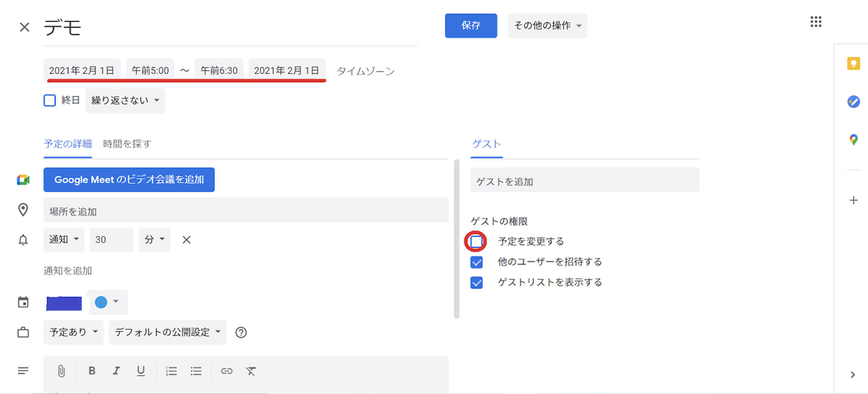The width and height of the screenshot is (868, 394).
Task: Enable the 終日 all-day checkbox
Action: click(x=50, y=101)
